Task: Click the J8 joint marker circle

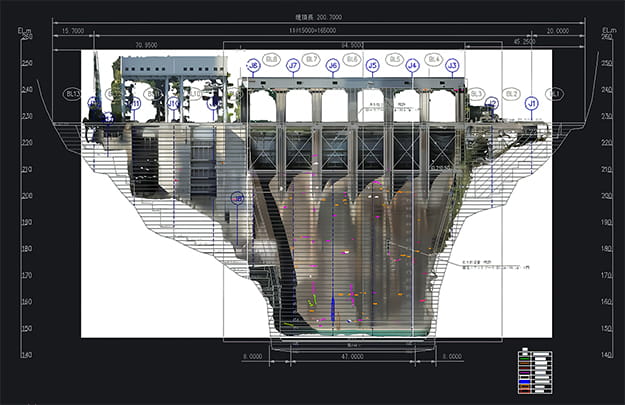Action: (x=253, y=65)
